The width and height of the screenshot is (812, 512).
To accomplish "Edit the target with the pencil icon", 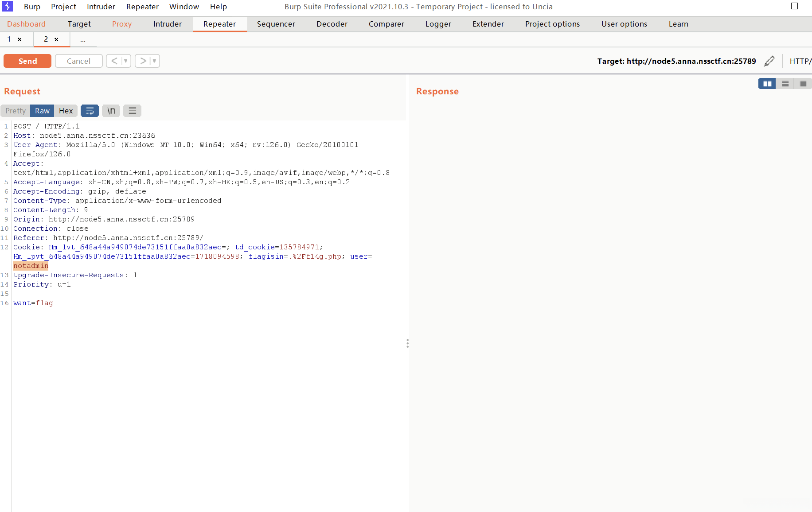I will coord(769,61).
